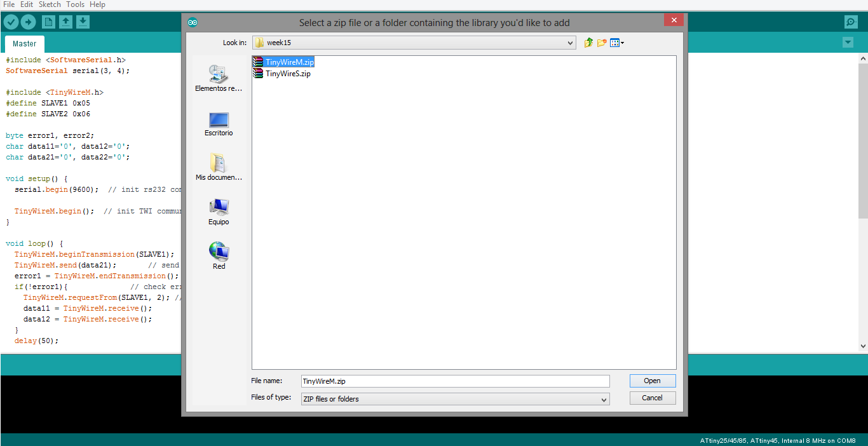
Task: Open the Edit menu
Action: (27, 4)
